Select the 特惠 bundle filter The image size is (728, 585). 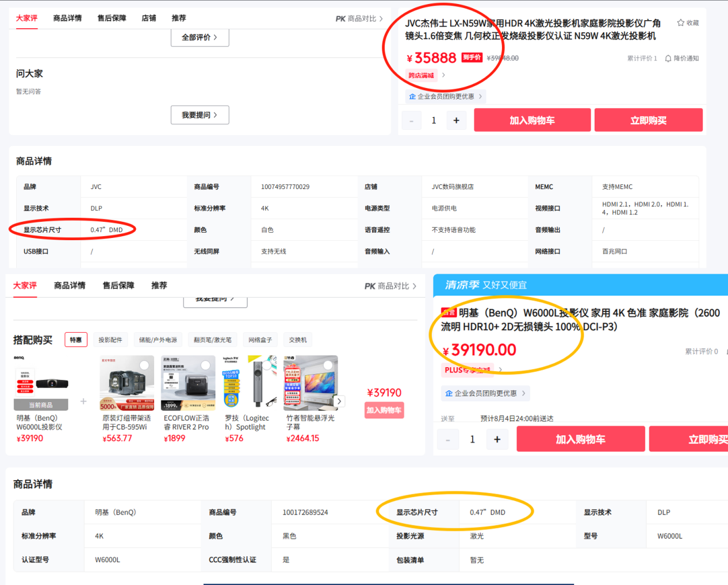(76, 340)
